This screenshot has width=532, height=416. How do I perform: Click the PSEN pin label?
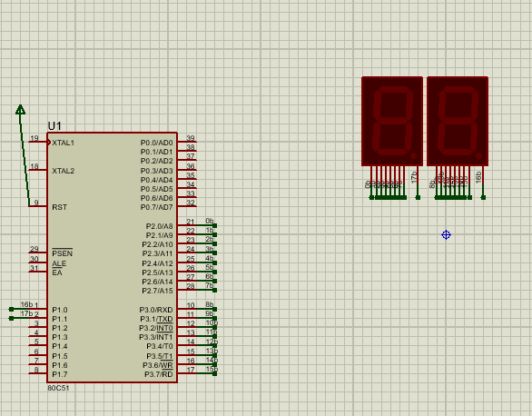pos(62,253)
